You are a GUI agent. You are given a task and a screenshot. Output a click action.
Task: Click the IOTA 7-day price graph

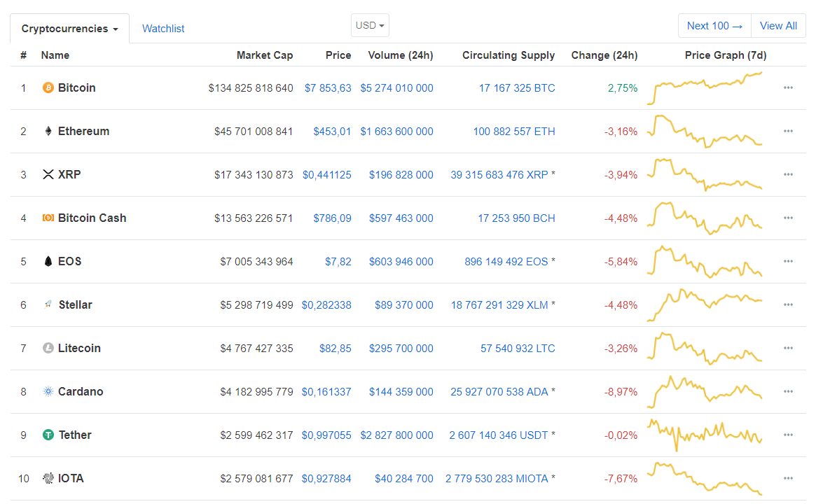pos(705,479)
